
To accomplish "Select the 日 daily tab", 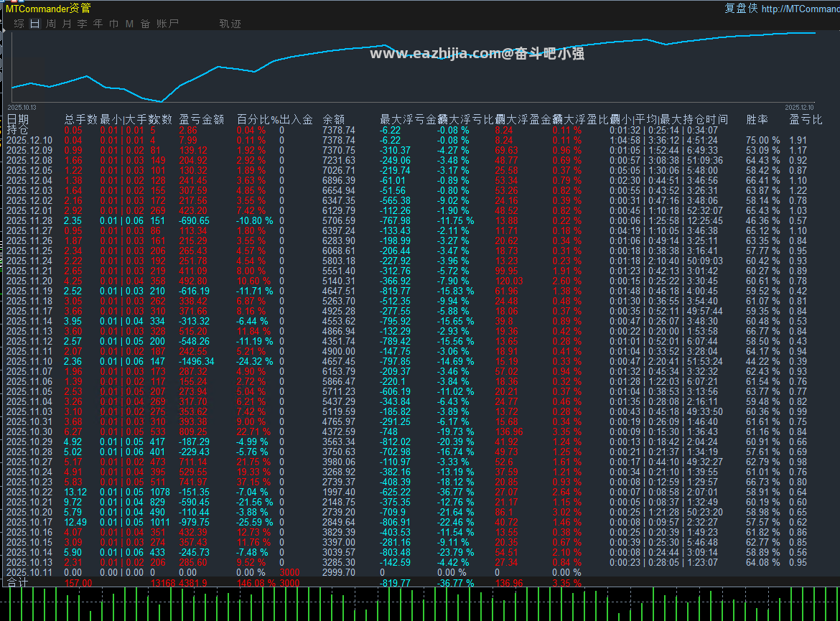I will (x=35, y=24).
